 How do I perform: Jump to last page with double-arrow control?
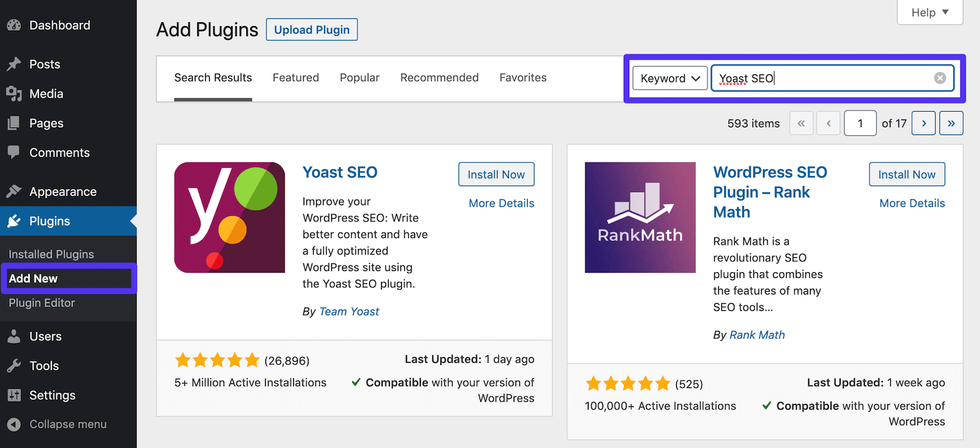951,123
